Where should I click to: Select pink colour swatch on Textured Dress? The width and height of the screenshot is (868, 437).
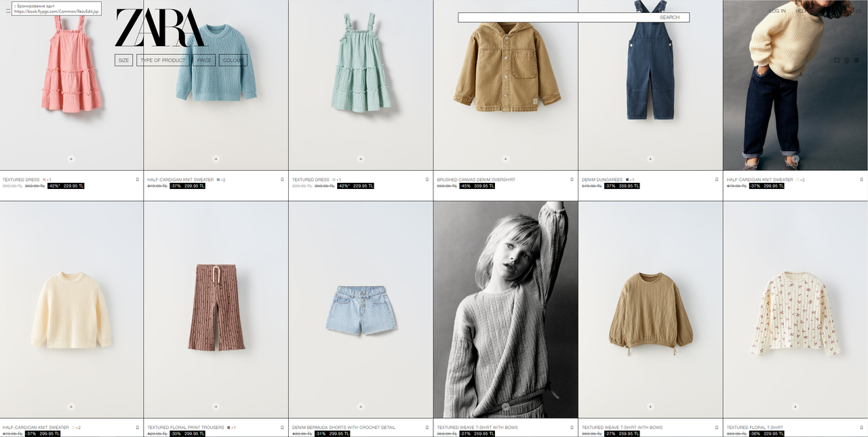tap(44, 180)
